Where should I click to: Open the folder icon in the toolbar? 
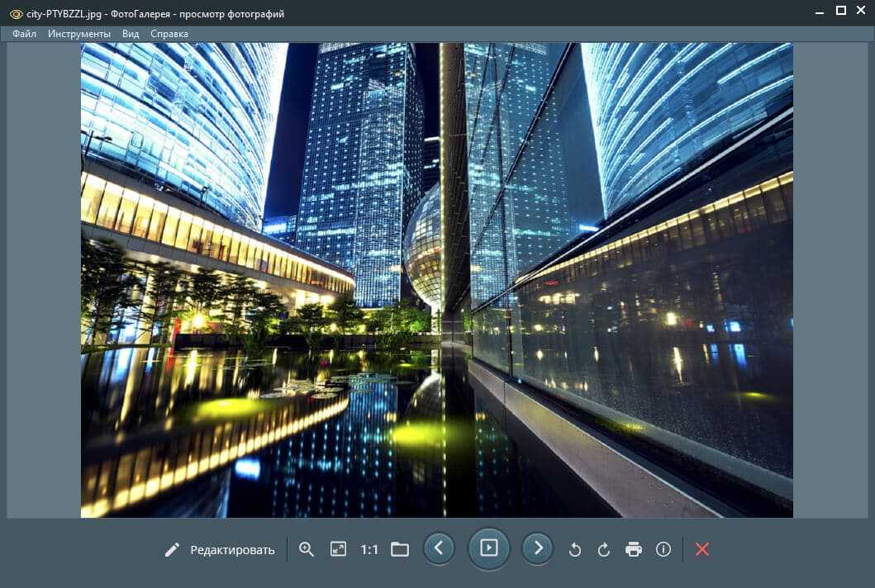(400, 549)
